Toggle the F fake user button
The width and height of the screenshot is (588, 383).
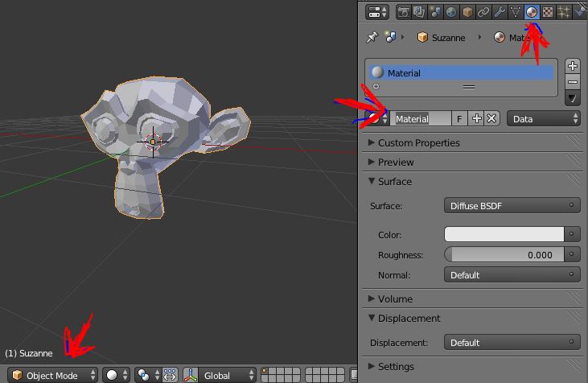point(459,119)
